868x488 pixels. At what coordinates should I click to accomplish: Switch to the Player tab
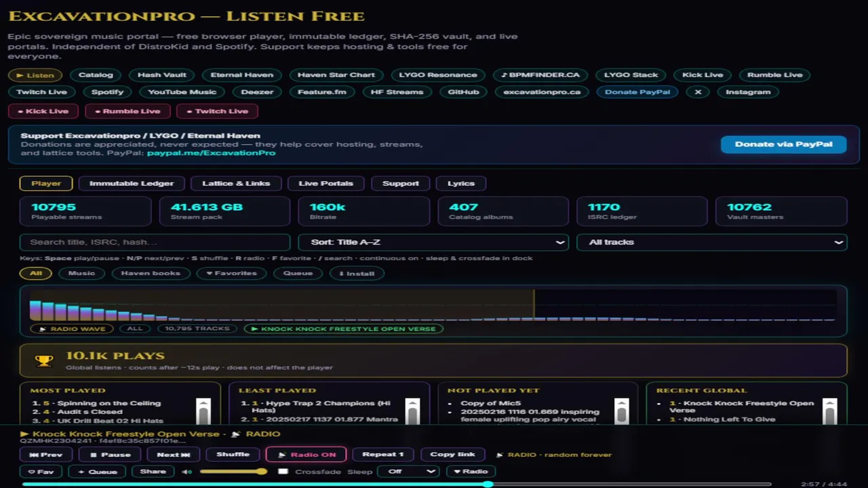[x=46, y=183]
